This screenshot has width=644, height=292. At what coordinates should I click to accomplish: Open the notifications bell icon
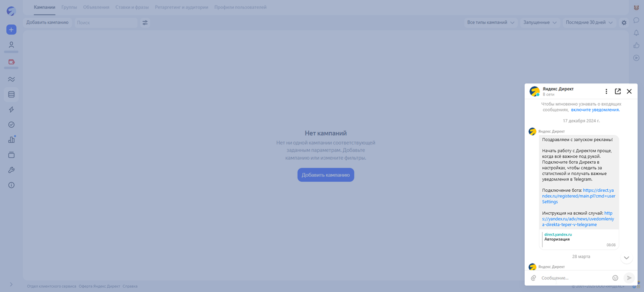pyautogui.click(x=636, y=33)
